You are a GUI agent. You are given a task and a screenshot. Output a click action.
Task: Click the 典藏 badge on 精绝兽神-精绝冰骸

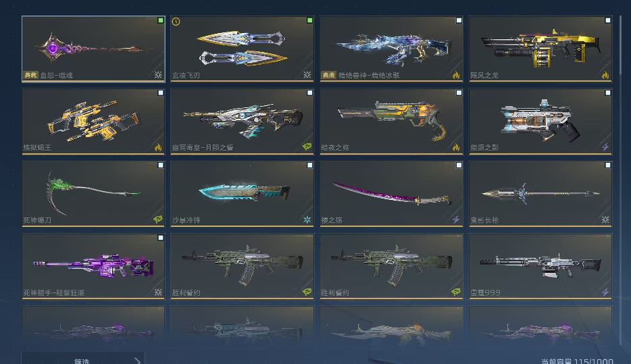point(328,75)
